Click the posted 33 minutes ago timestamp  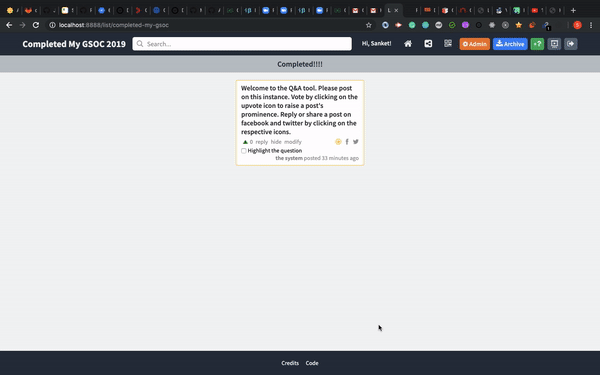pos(331,158)
